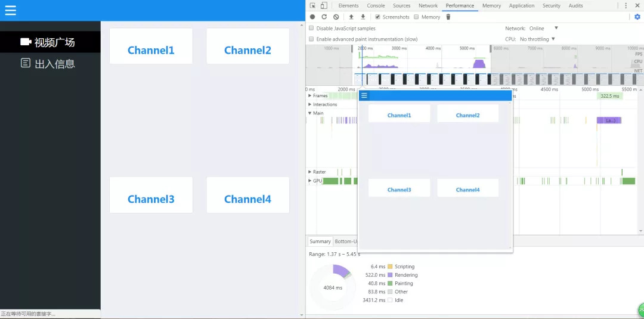Image resolution: width=644 pixels, height=319 pixels.
Task: Click the Record button in the Performance toolbar
Action: pyautogui.click(x=312, y=17)
